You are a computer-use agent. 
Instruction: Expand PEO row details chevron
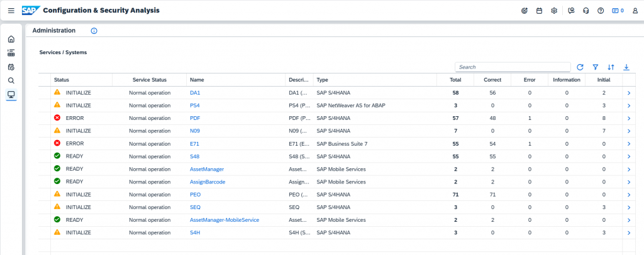tap(629, 195)
